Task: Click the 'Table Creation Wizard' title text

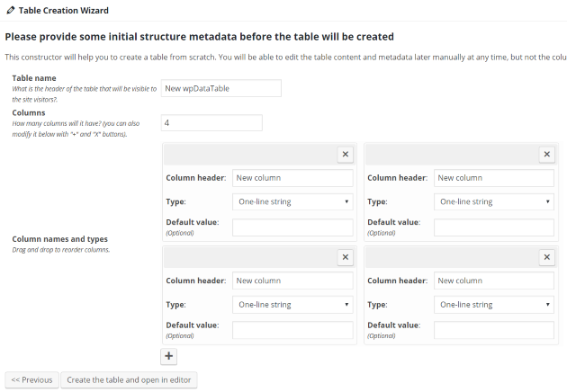Action: [x=63, y=11]
